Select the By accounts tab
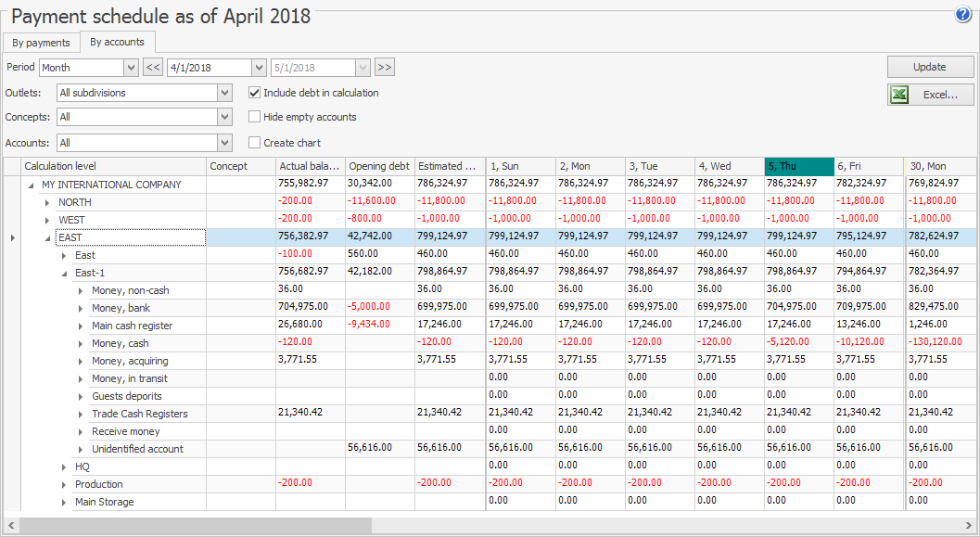This screenshot has height=537, width=980. pos(117,42)
